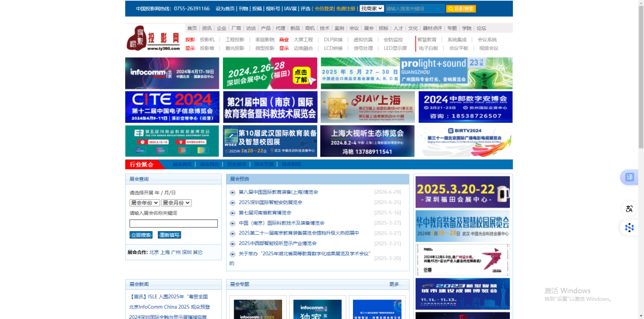The width and height of the screenshot is (644, 319).
Task: Click the bullet icon beside 2025中西部智能视听显示产业博览会
Action: [233, 244]
